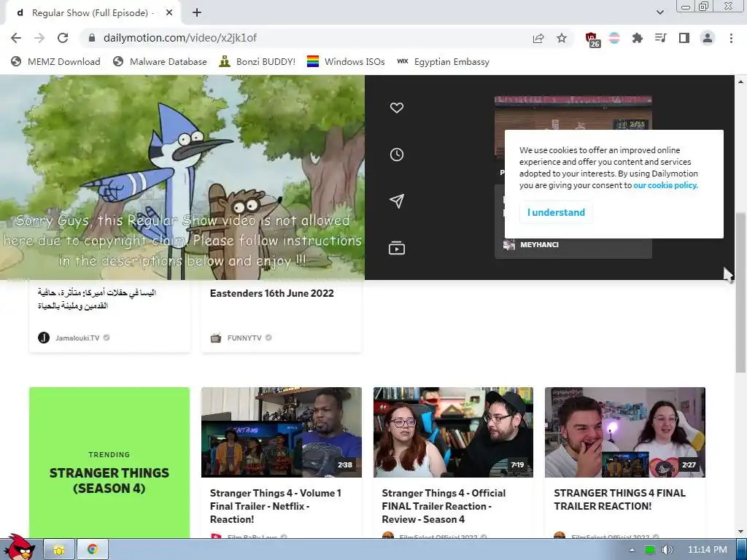Click Stranger Things 4 - Volume 1 Final Trailer title
Viewport: 747px width, 560px height.
click(x=275, y=506)
